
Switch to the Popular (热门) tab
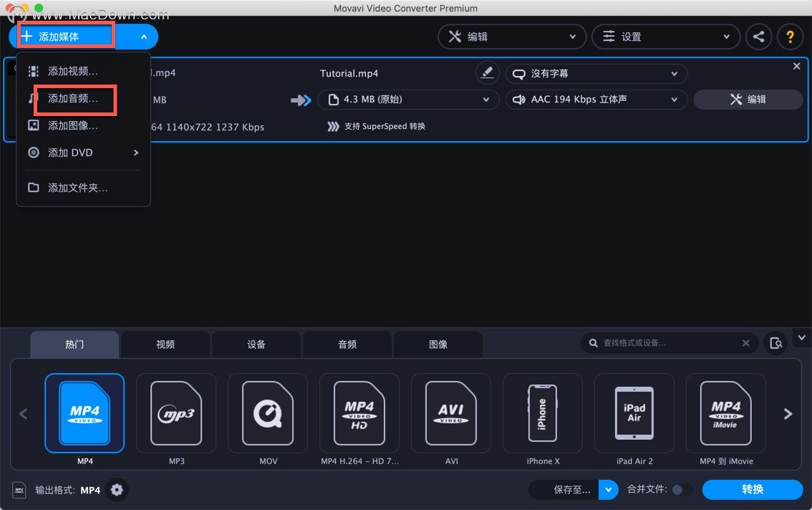click(74, 345)
